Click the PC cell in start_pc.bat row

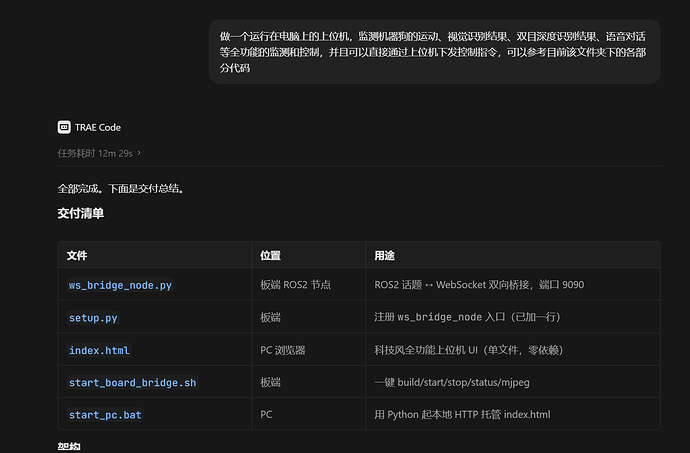pyautogui.click(x=266, y=414)
